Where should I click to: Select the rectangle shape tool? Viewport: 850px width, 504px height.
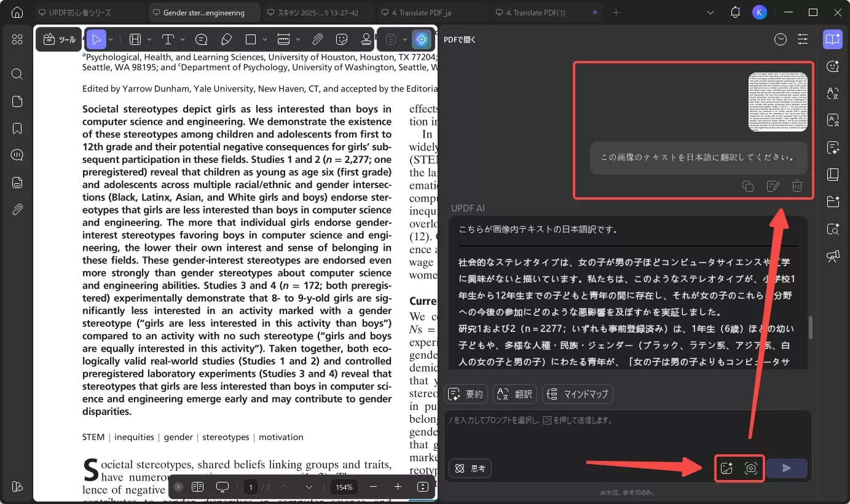coord(250,39)
